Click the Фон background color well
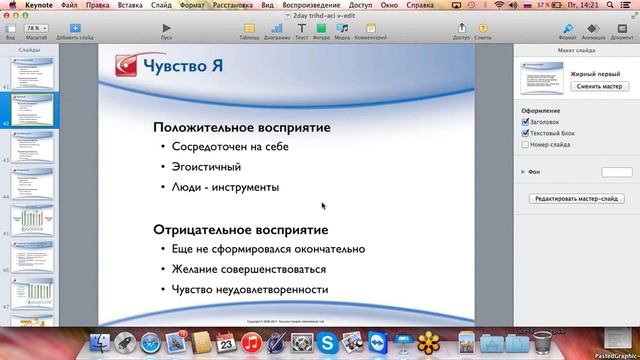This screenshot has height=360, width=640. (x=617, y=172)
